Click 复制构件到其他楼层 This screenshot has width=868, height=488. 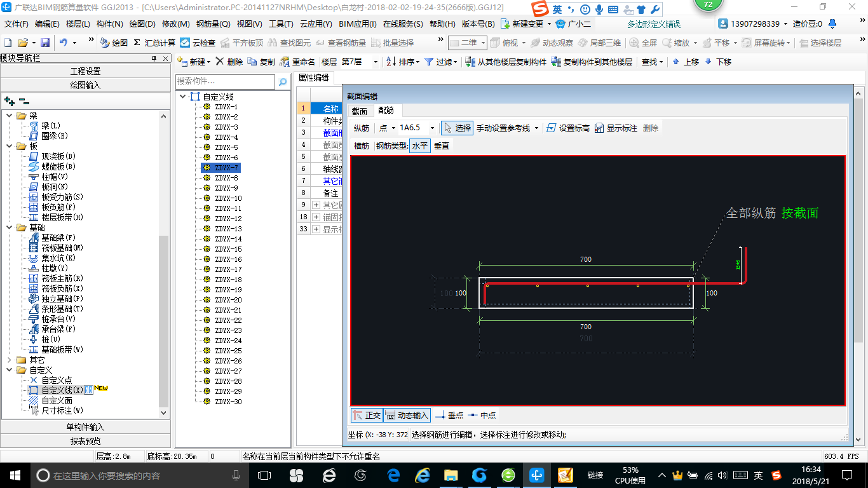click(x=592, y=62)
